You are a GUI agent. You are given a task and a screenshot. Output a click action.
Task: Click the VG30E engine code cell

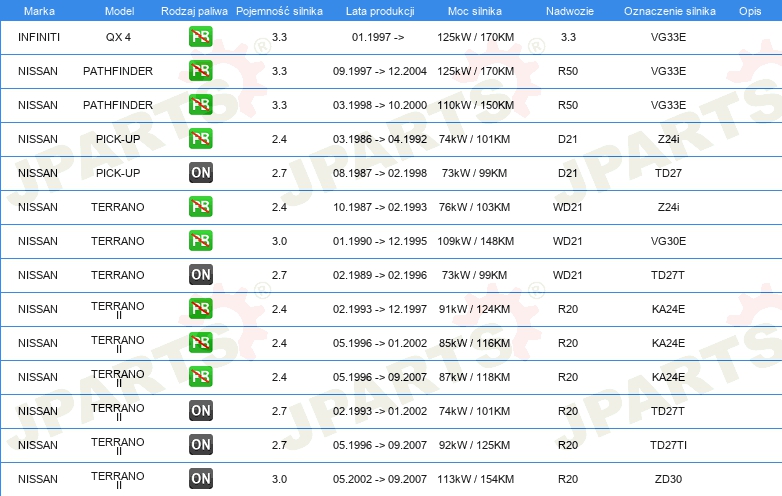click(x=668, y=241)
